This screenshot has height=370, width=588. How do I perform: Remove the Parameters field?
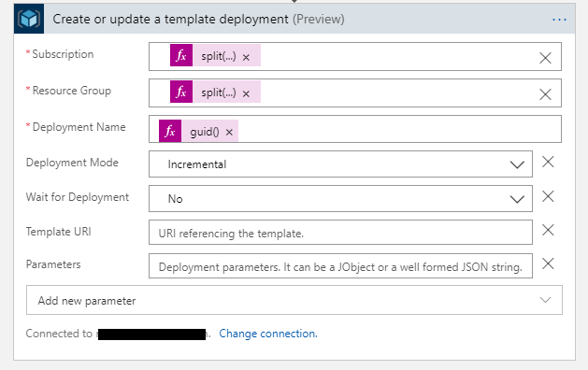click(548, 263)
